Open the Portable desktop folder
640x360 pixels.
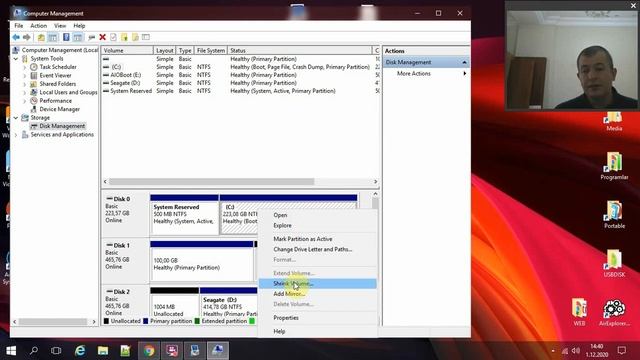point(614,215)
